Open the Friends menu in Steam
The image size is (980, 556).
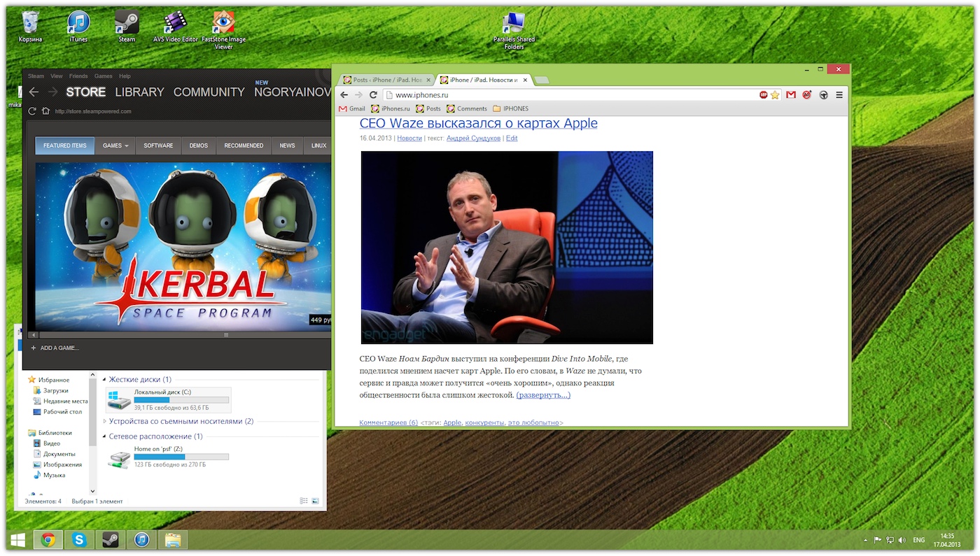[78, 76]
